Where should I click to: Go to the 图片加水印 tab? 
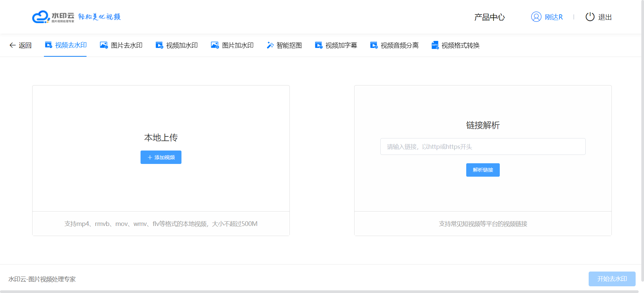(232, 45)
